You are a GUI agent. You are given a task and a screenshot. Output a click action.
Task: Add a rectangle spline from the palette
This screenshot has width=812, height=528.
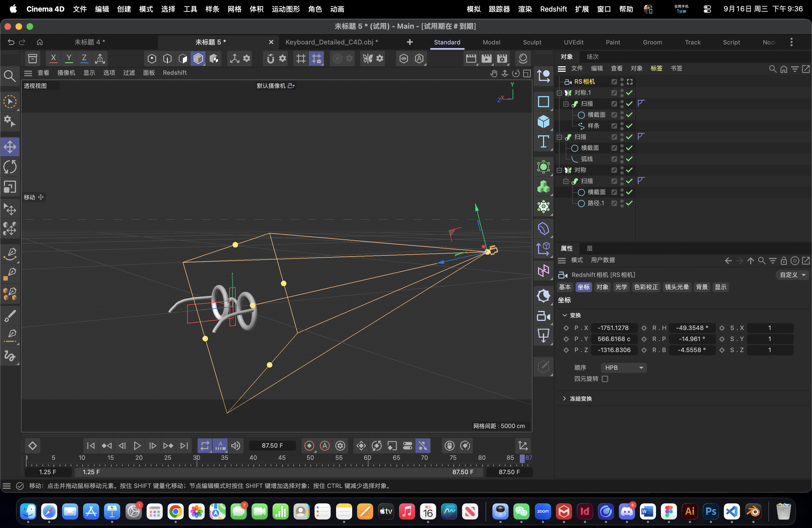coord(543,102)
